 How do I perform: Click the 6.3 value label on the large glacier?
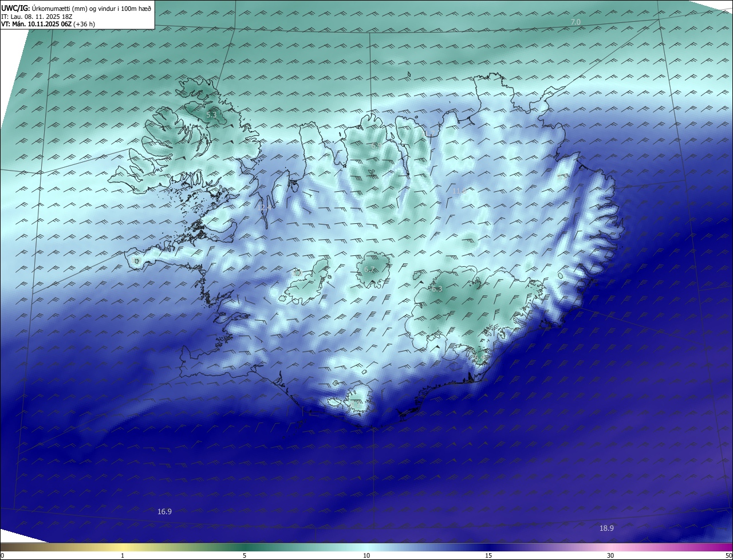pyautogui.click(x=437, y=289)
